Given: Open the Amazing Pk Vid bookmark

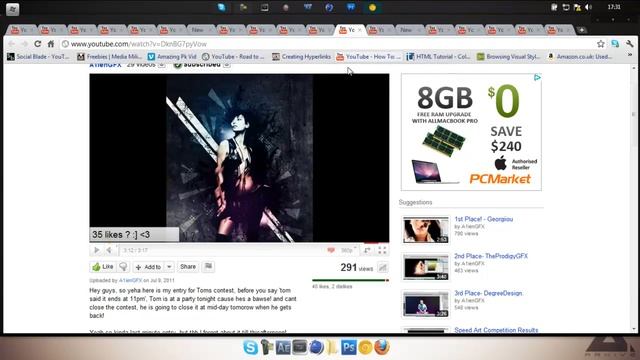Looking at the screenshot, I should (172, 57).
